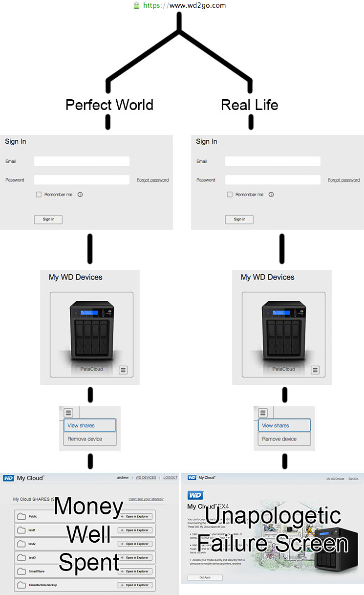This screenshot has width=364, height=595.
Task: Tick the Remember me checkbox under Perfect World
Action: [x=39, y=195]
